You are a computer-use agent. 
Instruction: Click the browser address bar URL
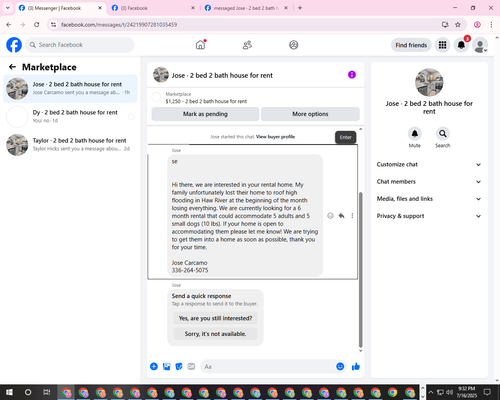(x=119, y=25)
